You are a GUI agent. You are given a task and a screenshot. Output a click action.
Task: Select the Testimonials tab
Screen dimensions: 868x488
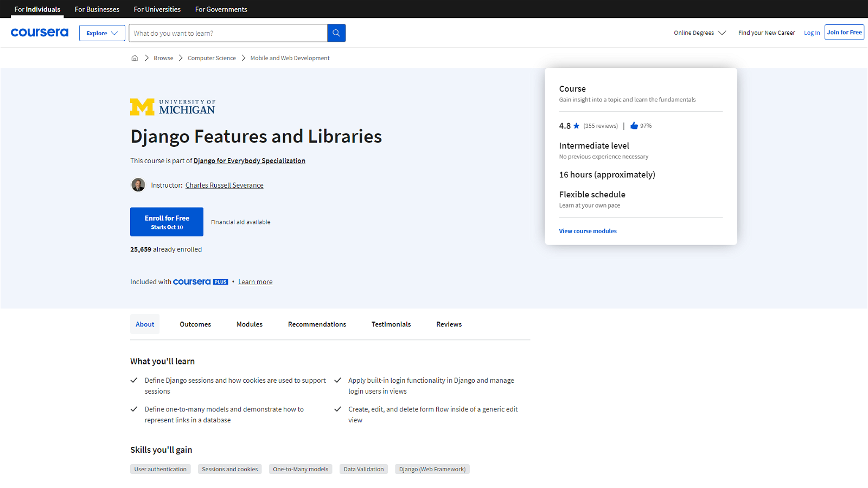[391, 324]
